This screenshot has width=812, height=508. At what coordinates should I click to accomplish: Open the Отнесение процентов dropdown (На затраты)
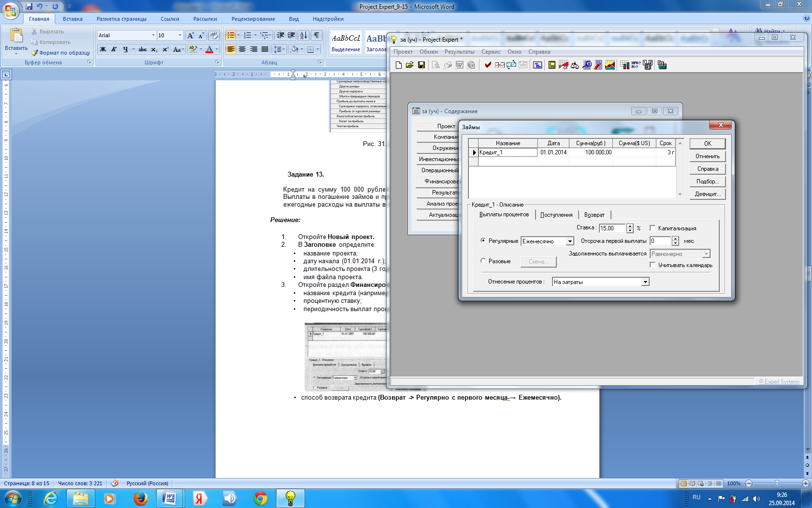tap(645, 282)
